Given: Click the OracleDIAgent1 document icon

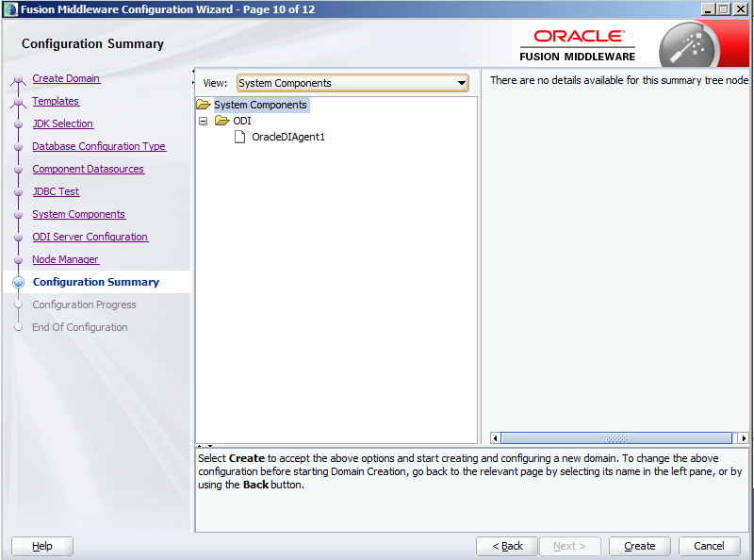Looking at the screenshot, I should tap(240, 137).
